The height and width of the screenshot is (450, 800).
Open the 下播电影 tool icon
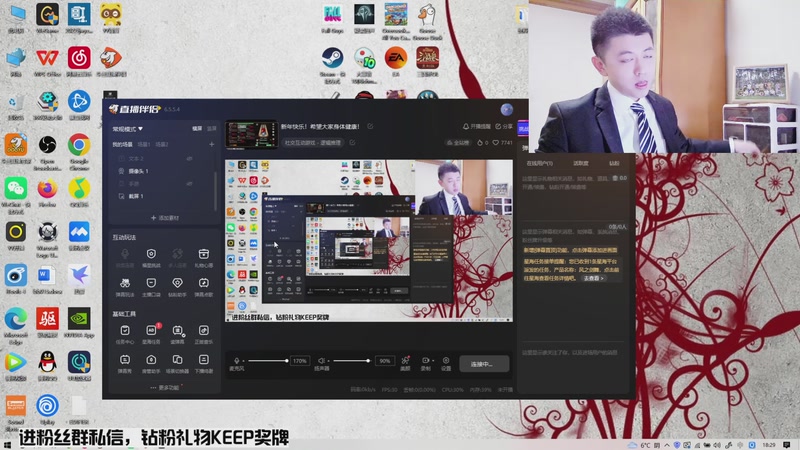tap(204, 364)
